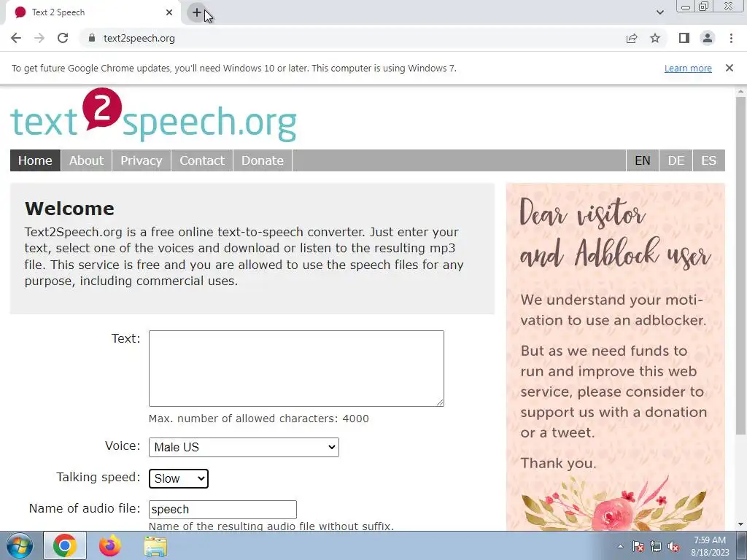The height and width of the screenshot is (560, 747).
Task: Open the Chrome profile avatar
Action: click(708, 38)
